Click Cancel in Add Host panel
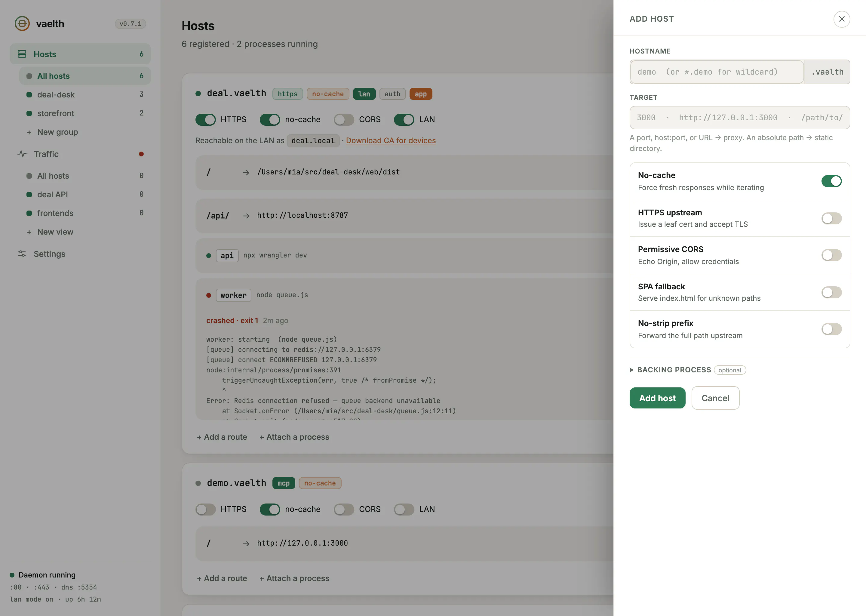 coord(715,398)
